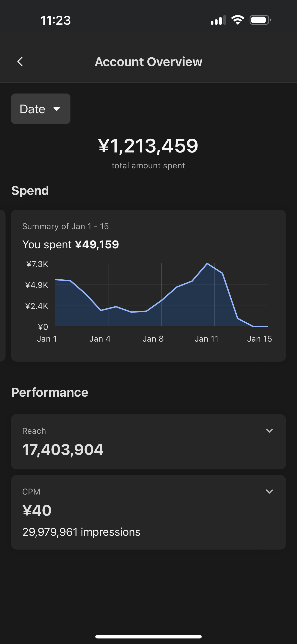The height and width of the screenshot is (644, 297).
Task: Expand the CPM card chevron
Action: pyautogui.click(x=269, y=491)
